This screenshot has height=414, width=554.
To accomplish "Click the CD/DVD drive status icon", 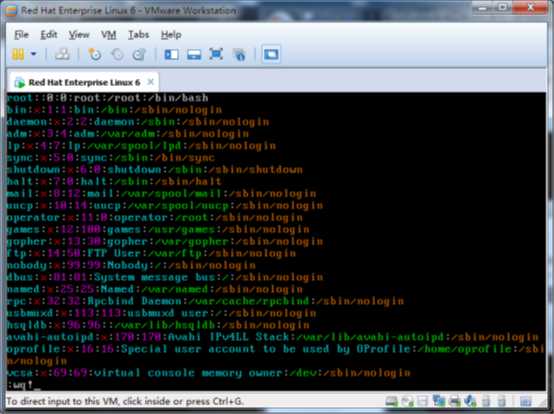I will coord(407,401).
